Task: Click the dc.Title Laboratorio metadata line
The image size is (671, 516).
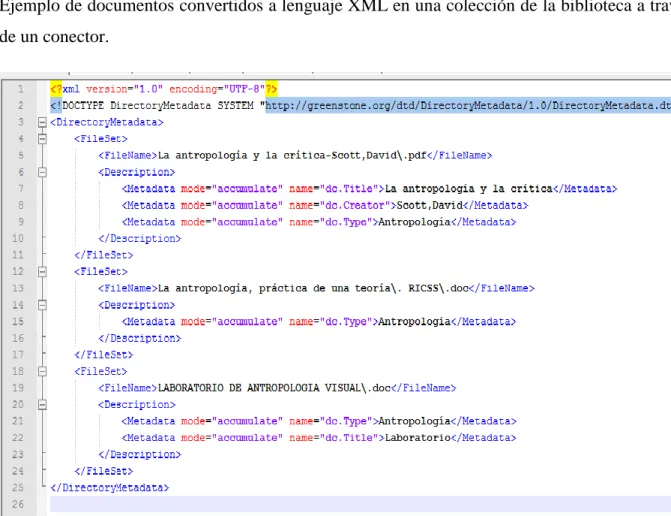Action: point(319,438)
